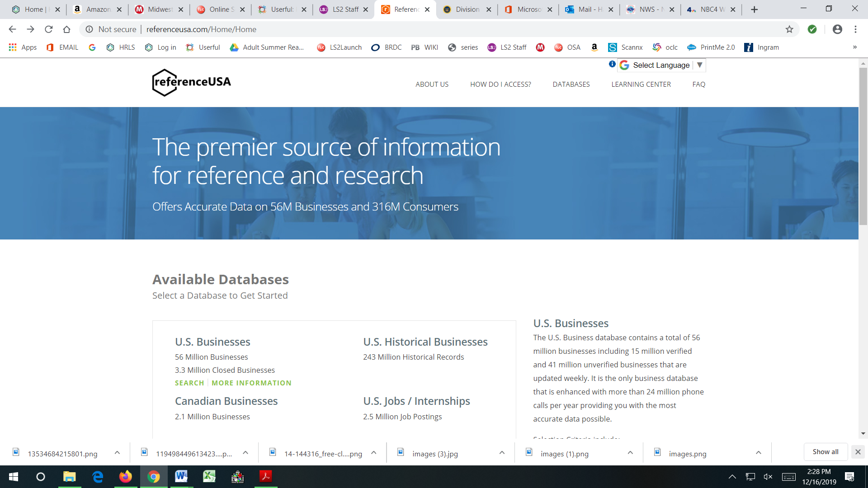Click the blue info icon near Select Language

coord(612,64)
